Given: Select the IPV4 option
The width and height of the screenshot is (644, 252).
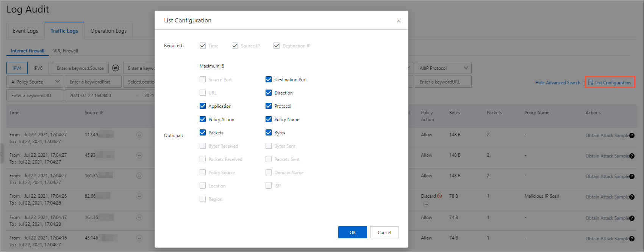Looking at the screenshot, I should pyautogui.click(x=17, y=68).
